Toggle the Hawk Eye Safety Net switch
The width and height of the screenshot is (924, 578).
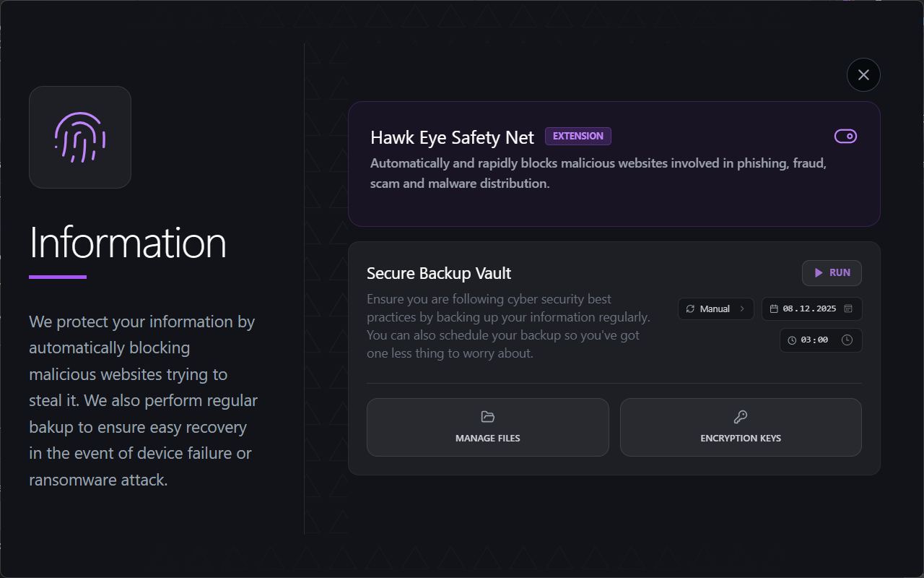click(x=845, y=137)
